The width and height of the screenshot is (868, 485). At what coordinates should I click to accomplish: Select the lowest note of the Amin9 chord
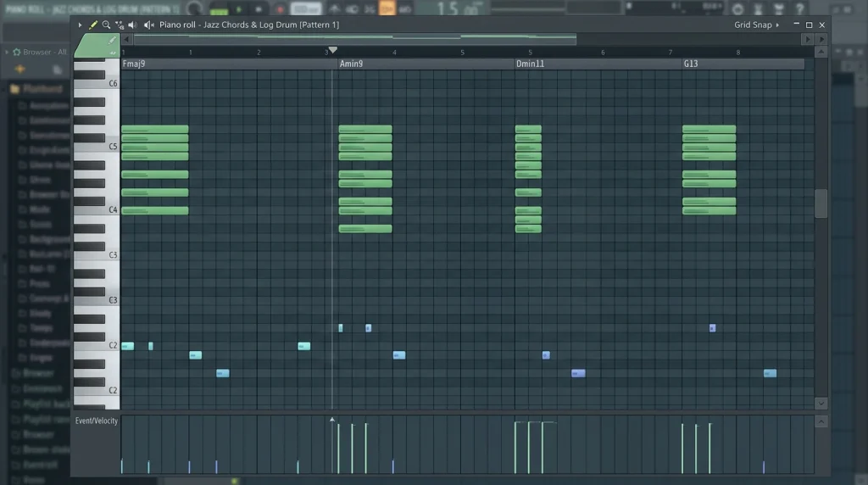pyautogui.click(x=365, y=229)
